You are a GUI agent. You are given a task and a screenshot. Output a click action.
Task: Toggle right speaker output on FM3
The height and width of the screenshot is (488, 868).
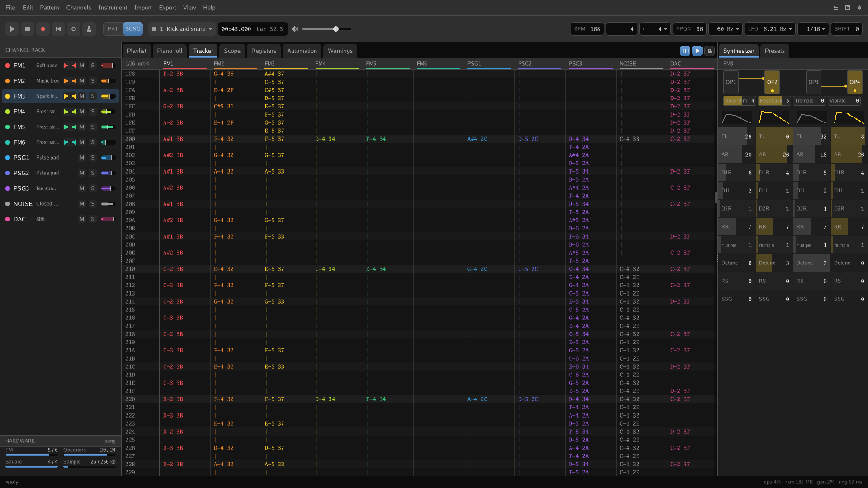pyautogui.click(x=74, y=96)
